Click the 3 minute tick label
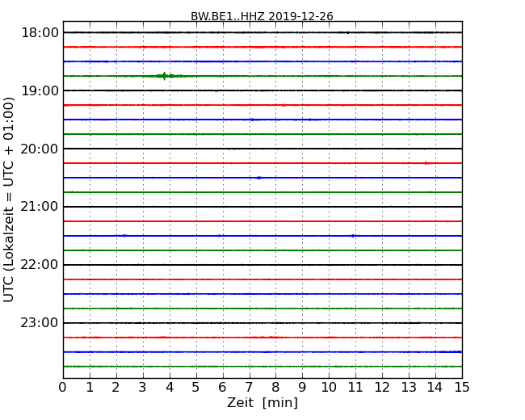Screen dimensions: 525x420 coord(143,388)
